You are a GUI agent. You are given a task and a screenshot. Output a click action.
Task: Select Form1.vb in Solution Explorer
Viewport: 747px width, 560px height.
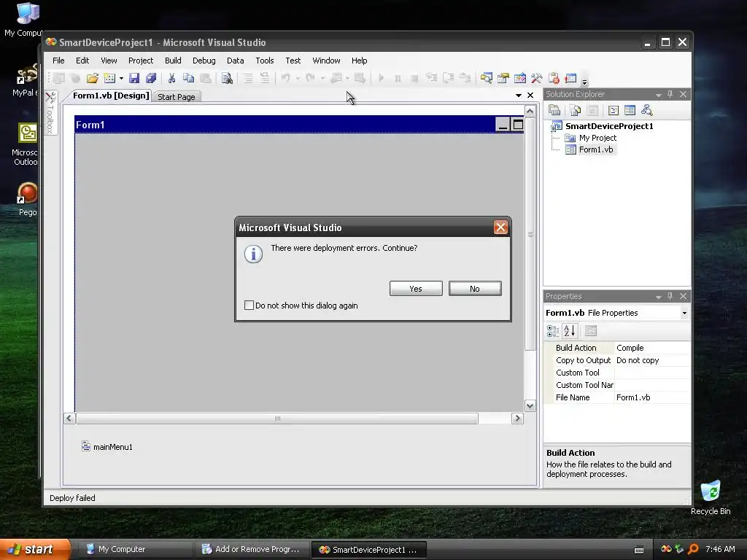(596, 149)
